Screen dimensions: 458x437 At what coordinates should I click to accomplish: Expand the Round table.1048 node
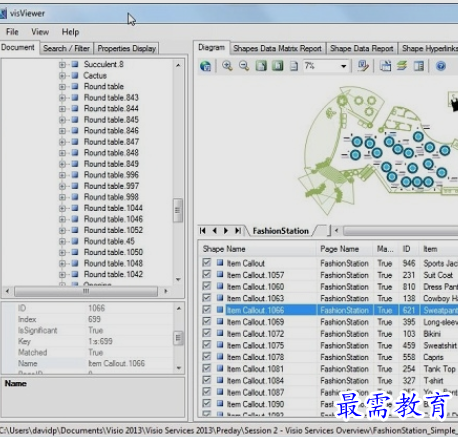(62, 263)
